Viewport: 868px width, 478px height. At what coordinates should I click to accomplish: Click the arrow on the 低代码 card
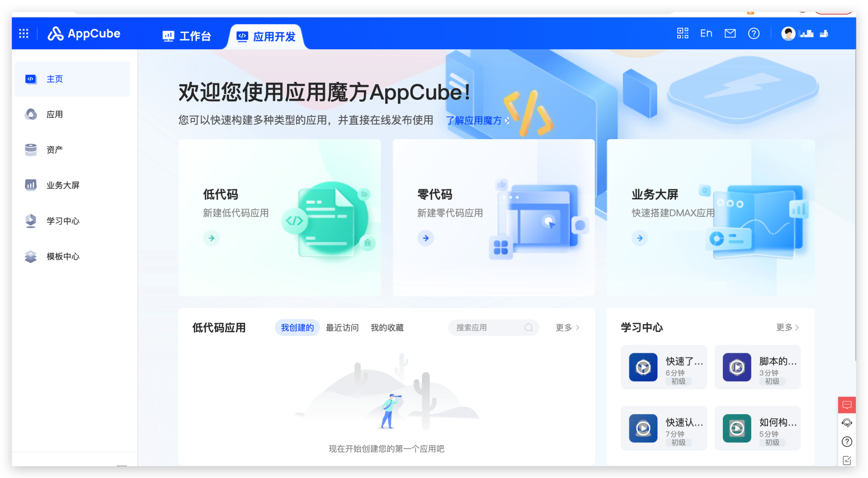pyautogui.click(x=211, y=238)
